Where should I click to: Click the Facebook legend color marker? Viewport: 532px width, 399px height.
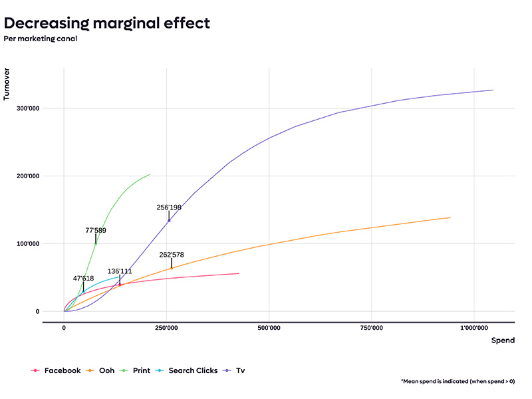35,370
